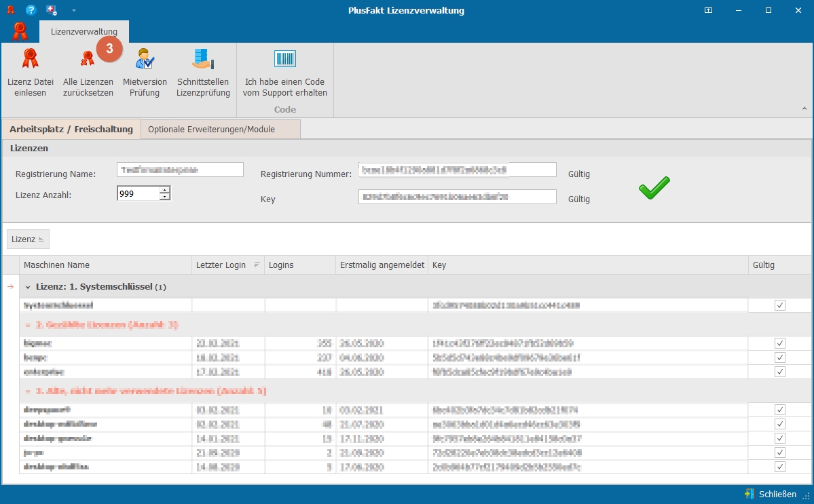
Task: Click Lizenz Datei einlesen ribbon icon
Action: 30,58
